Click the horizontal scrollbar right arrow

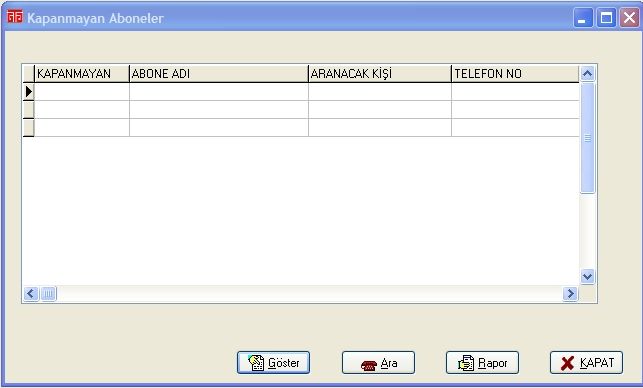(x=570, y=294)
